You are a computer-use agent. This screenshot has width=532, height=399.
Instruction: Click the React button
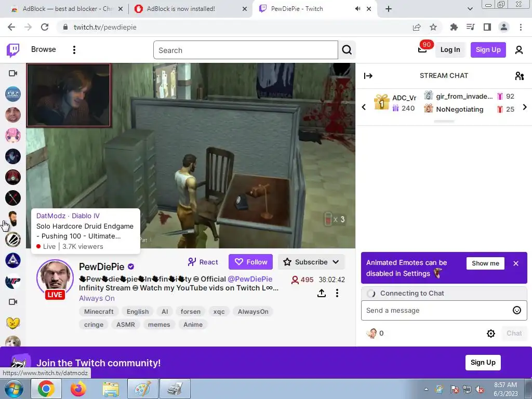click(203, 262)
